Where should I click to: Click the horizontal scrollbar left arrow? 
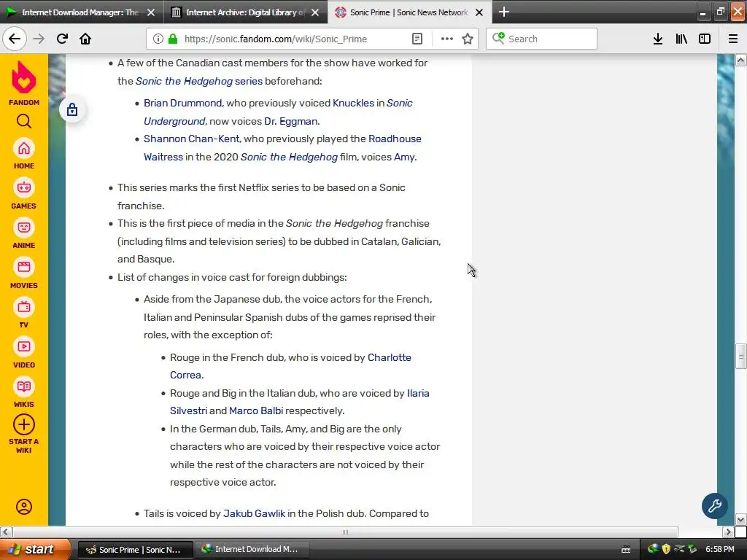(6, 532)
